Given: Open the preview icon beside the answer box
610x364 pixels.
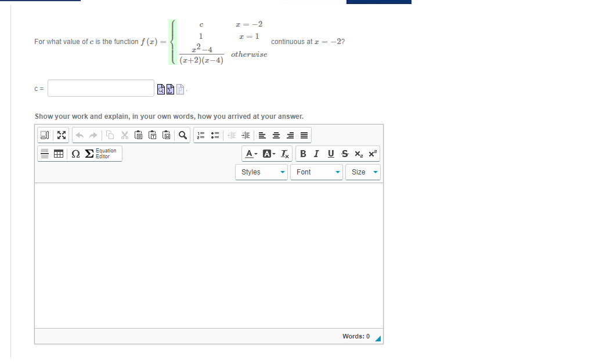Looking at the screenshot, I should [x=161, y=89].
